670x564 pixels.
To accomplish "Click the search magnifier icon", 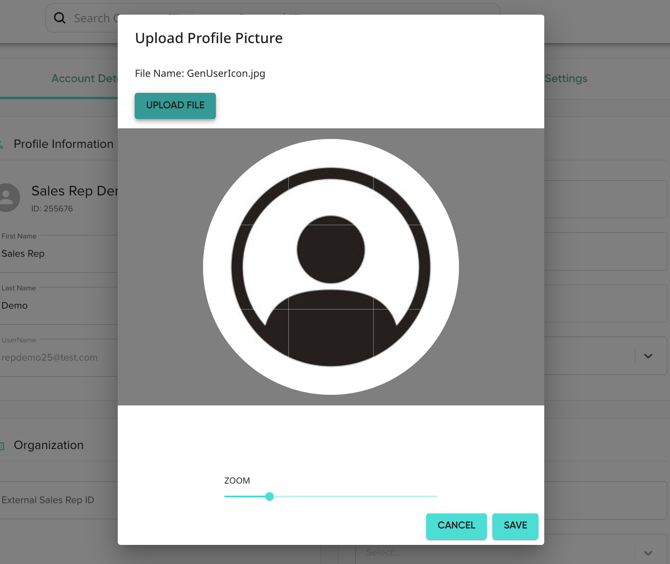I will tap(60, 18).
